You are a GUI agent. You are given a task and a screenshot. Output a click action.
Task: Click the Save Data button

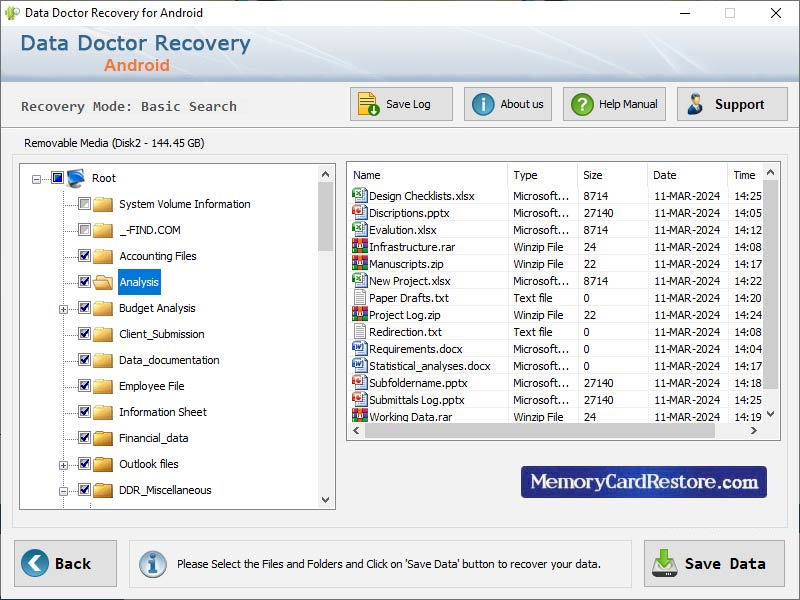point(713,563)
